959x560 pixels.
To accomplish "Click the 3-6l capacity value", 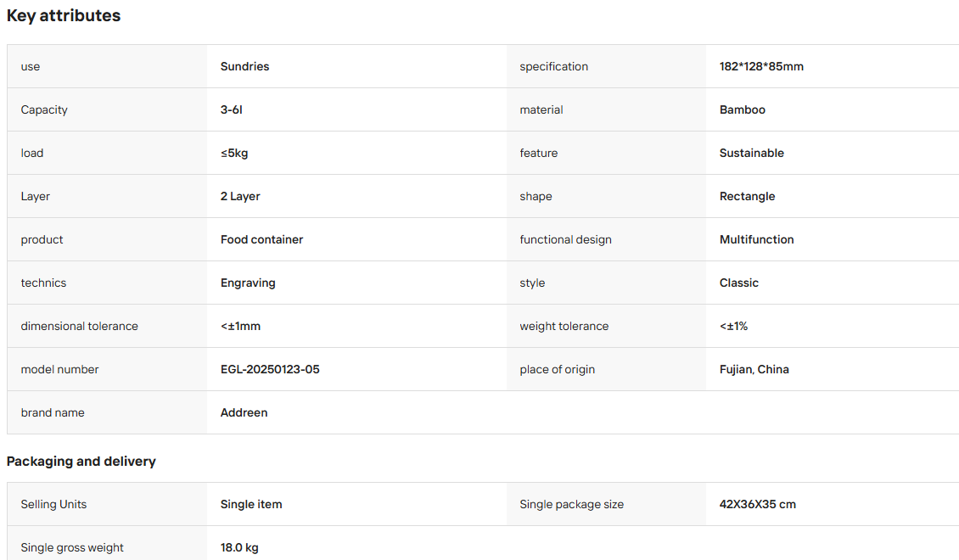I will pos(232,110).
